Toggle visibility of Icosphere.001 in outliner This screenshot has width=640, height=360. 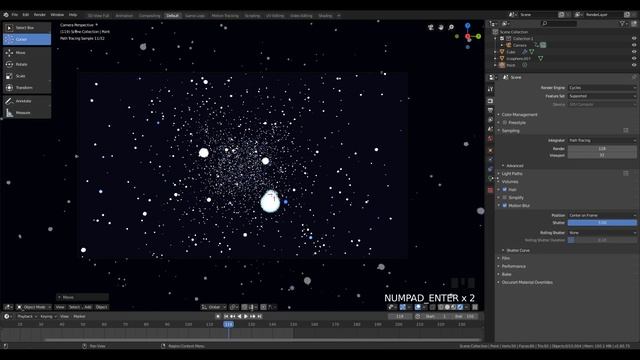(634, 58)
